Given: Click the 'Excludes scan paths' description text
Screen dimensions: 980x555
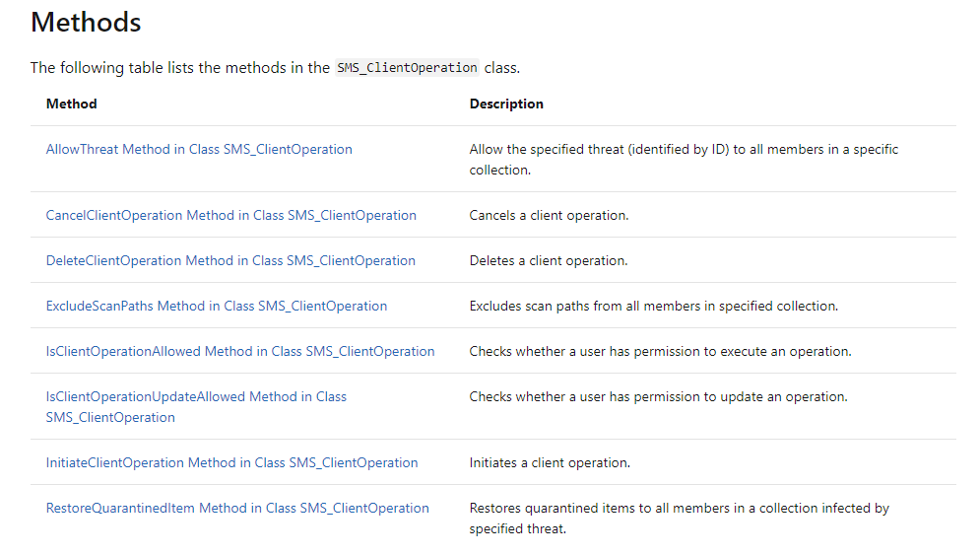Looking at the screenshot, I should (x=654, y=306).
